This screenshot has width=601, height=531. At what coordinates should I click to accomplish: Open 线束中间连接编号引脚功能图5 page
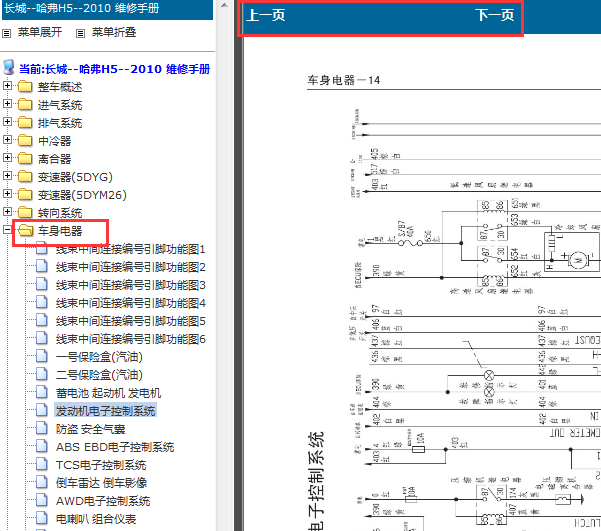coord(131,321)
